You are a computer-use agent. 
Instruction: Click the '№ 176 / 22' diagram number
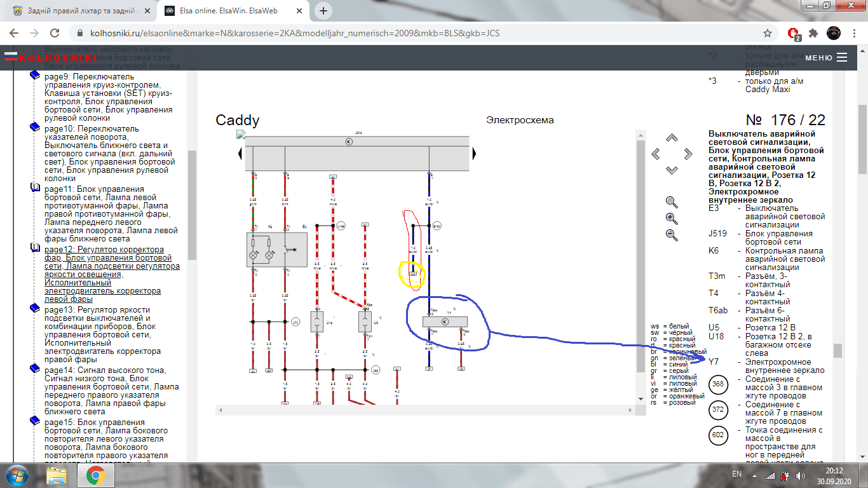coord(785,120)
